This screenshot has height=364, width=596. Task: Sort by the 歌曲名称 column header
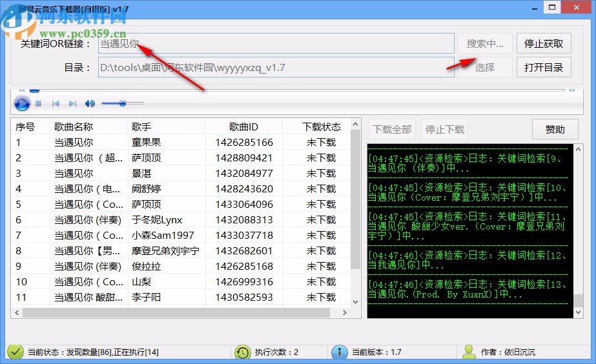pyautogui.click(x=89, y=126)
